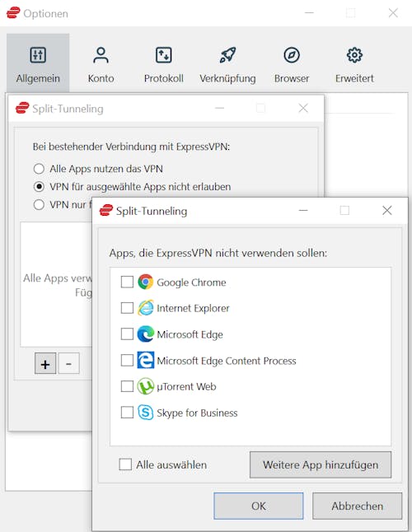Click ExpressVPN logo in Optionen title bar

[13, 13]
